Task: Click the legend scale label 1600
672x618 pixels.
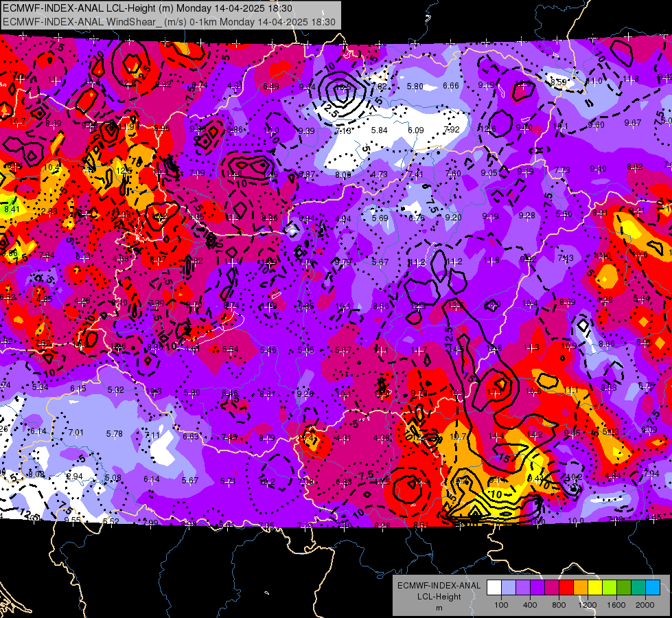Action: point(616,605)
